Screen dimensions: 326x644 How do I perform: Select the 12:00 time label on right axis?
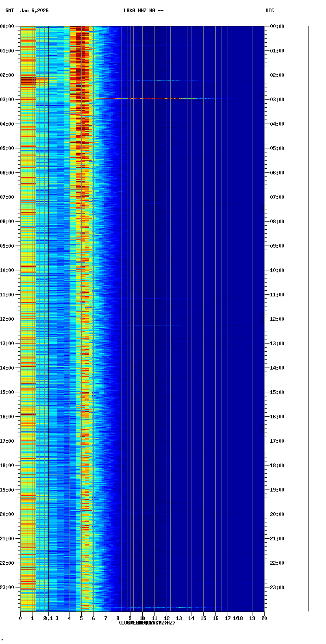pyautogui.click(x=277, y=319)
